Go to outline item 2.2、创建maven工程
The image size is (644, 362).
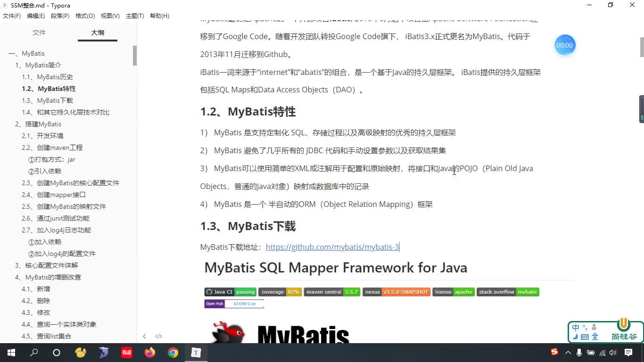(52, 148)
